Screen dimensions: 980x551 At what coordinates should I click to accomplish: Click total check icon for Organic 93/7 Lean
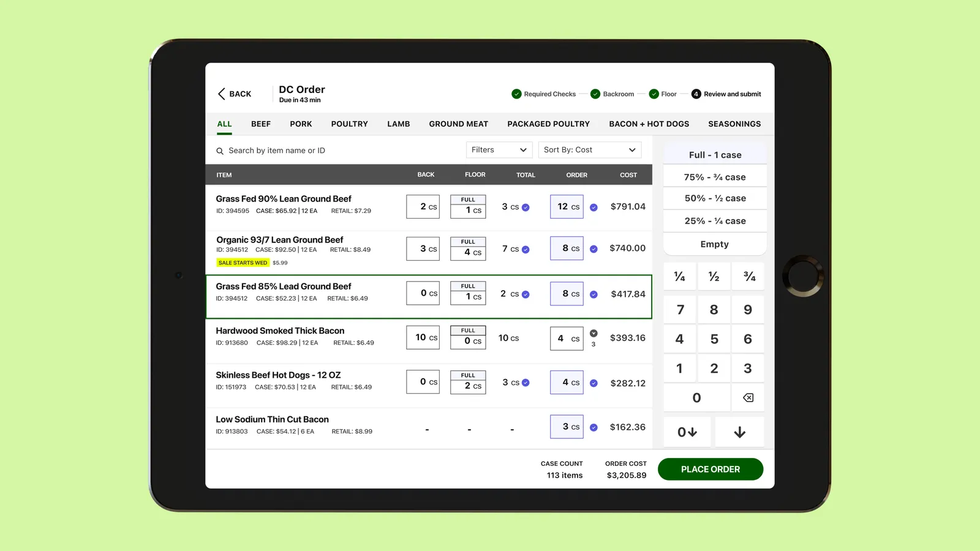coord(526,249)
